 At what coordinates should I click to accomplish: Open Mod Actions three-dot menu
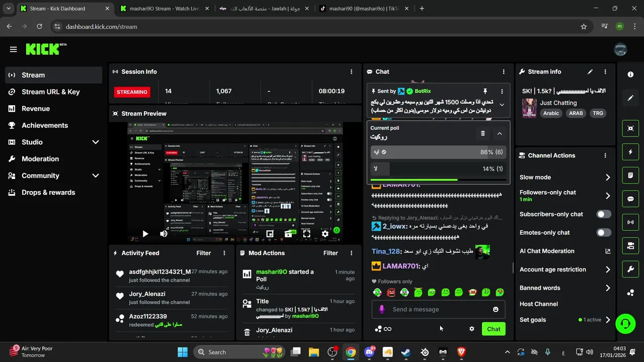click(351, 253)
